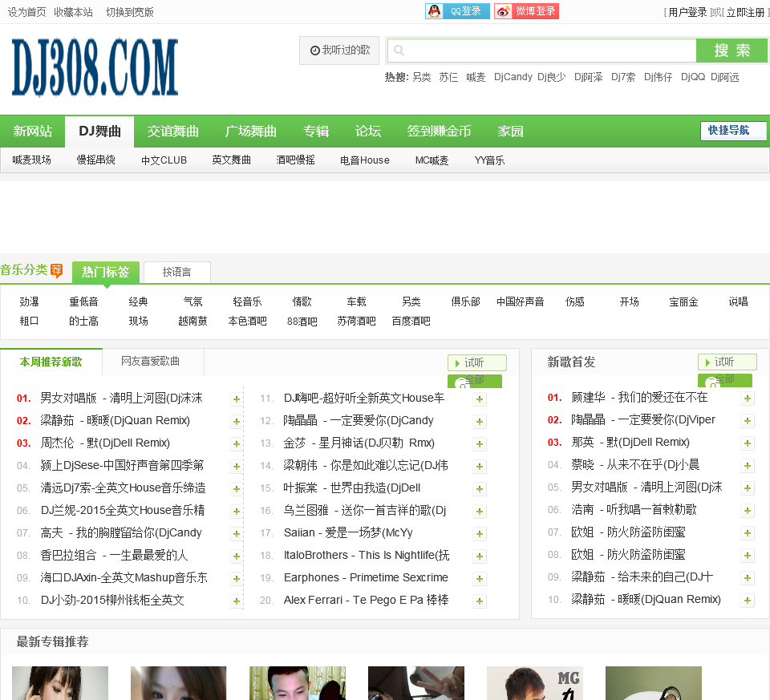The width and height of the screenshot is (770, 700).
Task: Add 顾建华 我们的爱还在不在 plus icon
Action: pos(748,399)
